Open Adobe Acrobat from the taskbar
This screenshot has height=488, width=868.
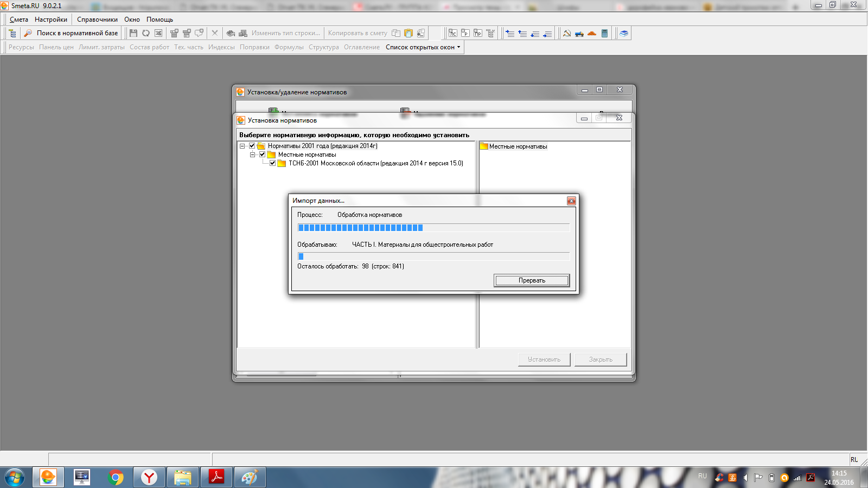coord(216,477)
